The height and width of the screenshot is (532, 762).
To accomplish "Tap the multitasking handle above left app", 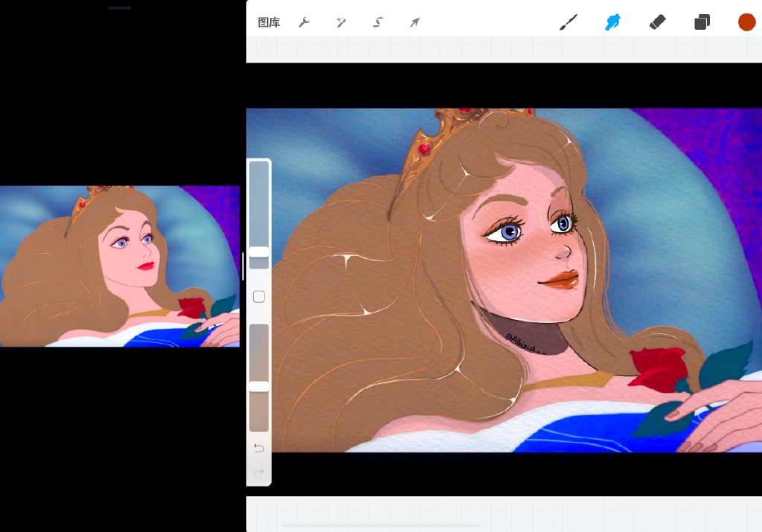I will (x=120, y=8).
